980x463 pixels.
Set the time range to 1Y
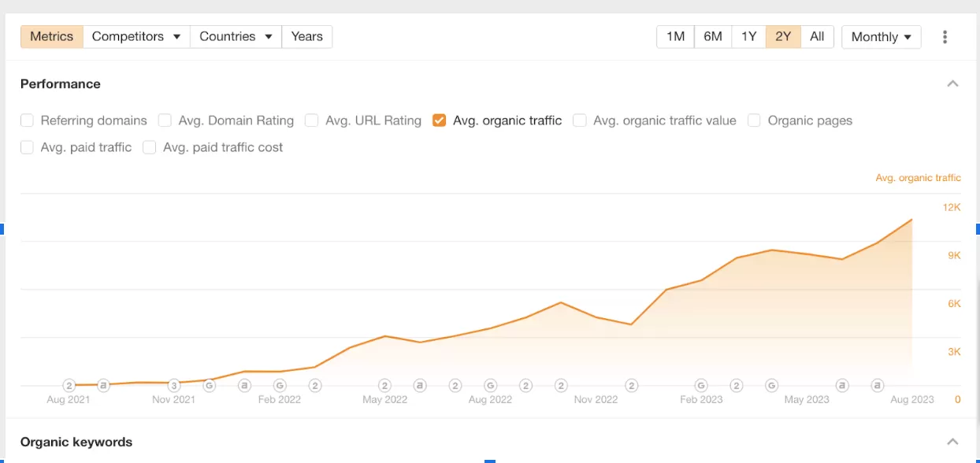(x=748, y=37)
